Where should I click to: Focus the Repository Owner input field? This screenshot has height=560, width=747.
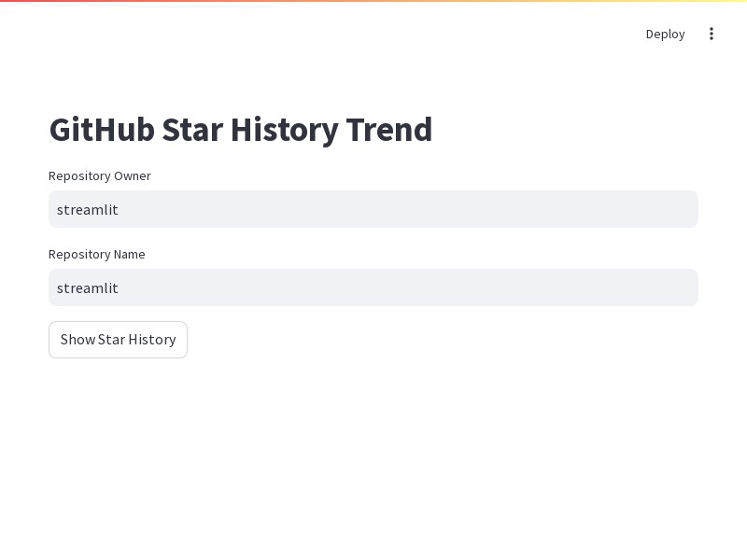point(373,209)
